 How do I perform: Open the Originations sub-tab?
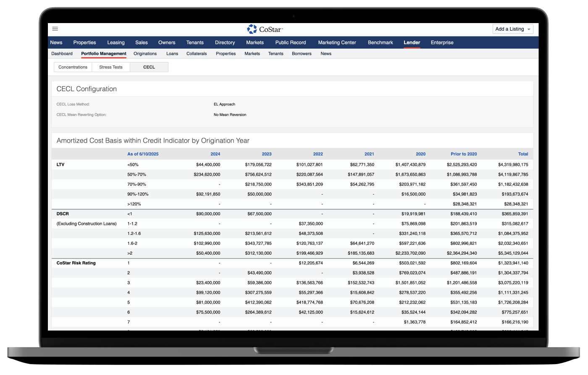click(145, 54)
